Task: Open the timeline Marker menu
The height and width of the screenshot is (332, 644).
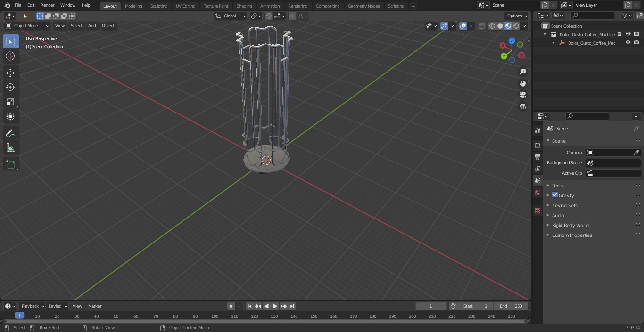Action: (x=95, y=306)
